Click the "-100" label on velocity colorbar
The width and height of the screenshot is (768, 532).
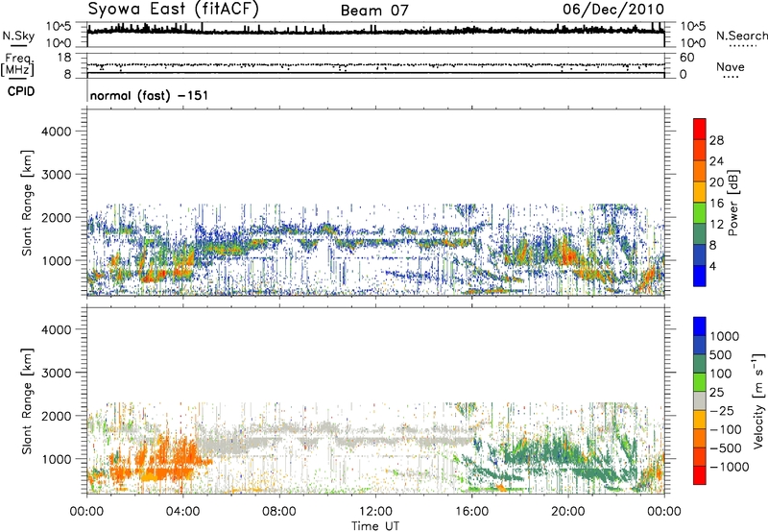pyautogui.click(x=726, y=429)
